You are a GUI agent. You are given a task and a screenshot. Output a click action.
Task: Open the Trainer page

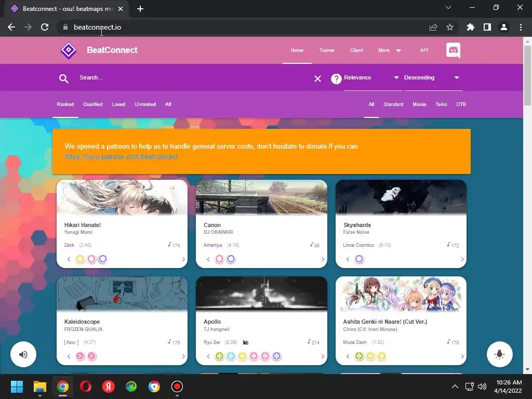coord(327,50)
